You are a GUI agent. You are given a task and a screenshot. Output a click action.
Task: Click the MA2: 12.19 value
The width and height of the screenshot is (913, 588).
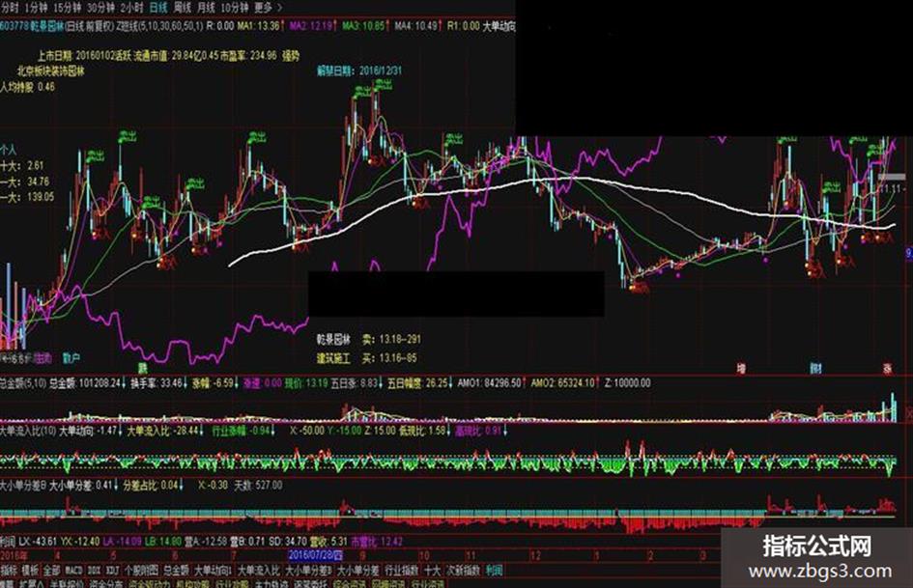point(311,26)
